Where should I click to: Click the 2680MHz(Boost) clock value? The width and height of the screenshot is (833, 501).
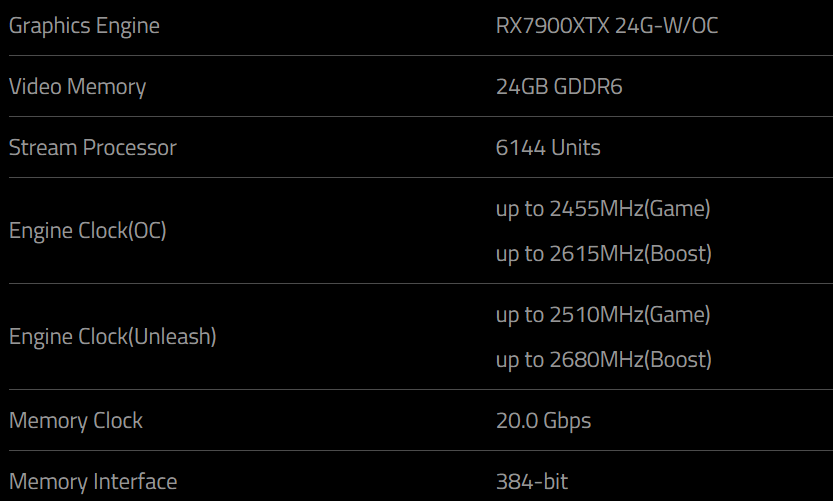pos(604,360)
